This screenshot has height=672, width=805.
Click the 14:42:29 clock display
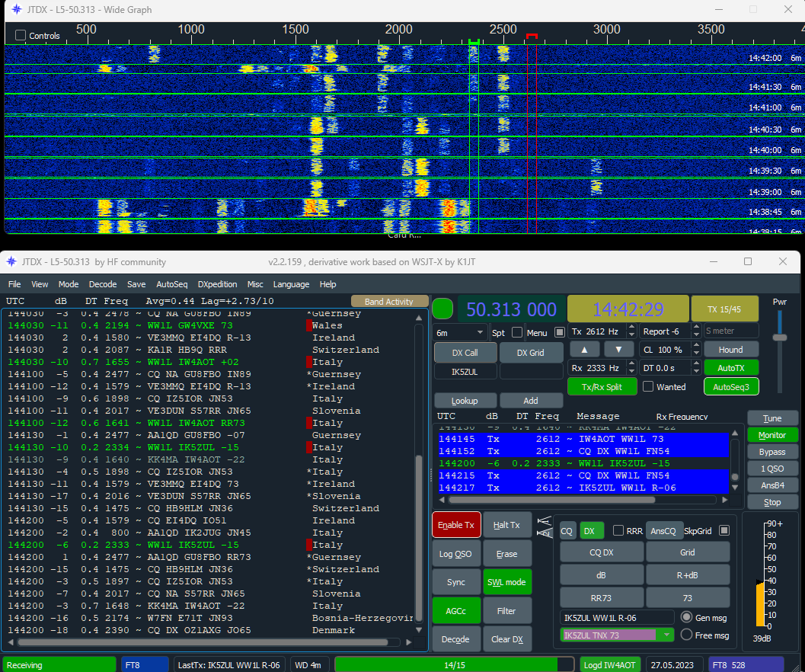628,309
